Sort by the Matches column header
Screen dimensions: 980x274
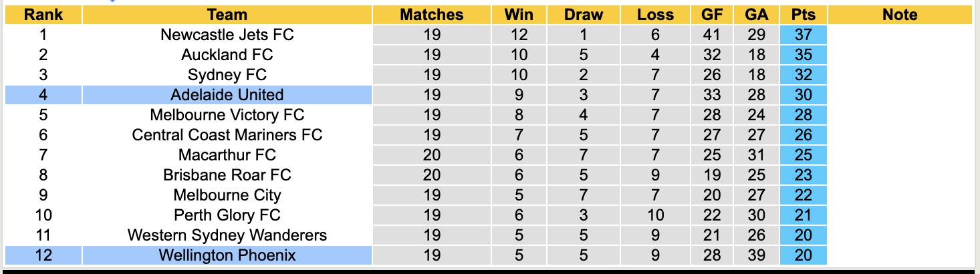point(431,15)
